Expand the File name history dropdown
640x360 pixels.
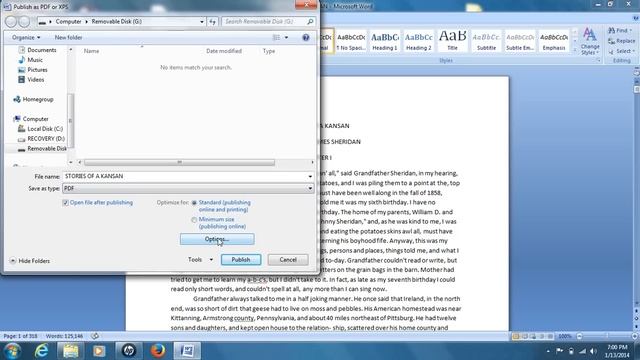310,176
